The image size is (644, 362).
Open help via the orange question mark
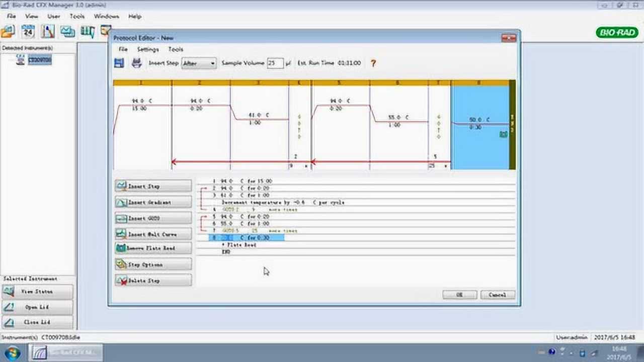373,63
